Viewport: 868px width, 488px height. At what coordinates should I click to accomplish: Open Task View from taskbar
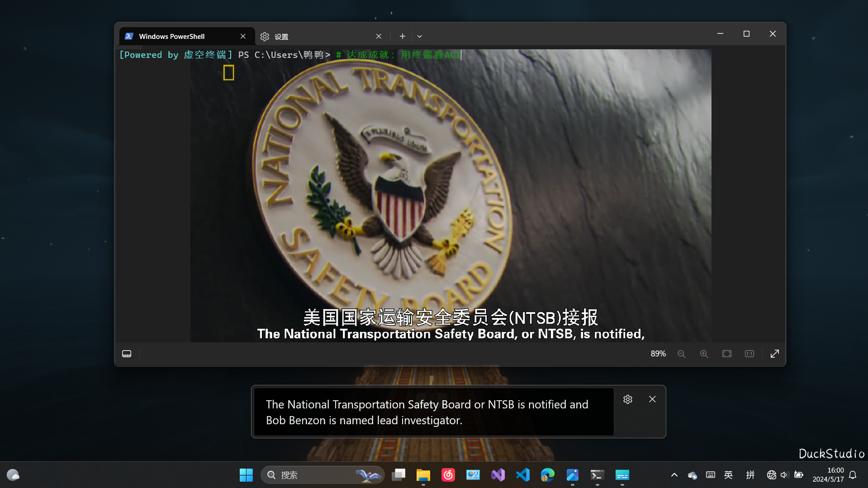coord(398,475)
